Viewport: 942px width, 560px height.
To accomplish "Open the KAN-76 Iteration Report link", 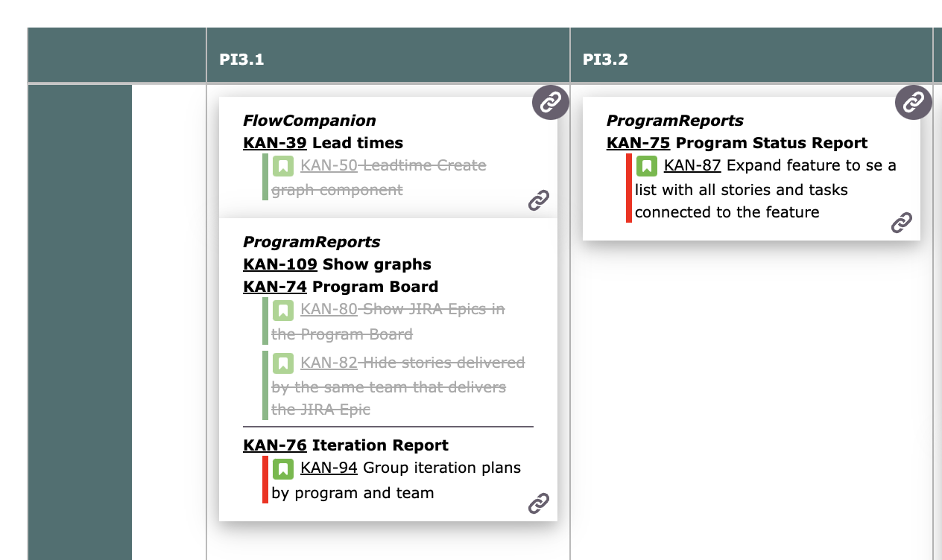I will coord(275,445).
